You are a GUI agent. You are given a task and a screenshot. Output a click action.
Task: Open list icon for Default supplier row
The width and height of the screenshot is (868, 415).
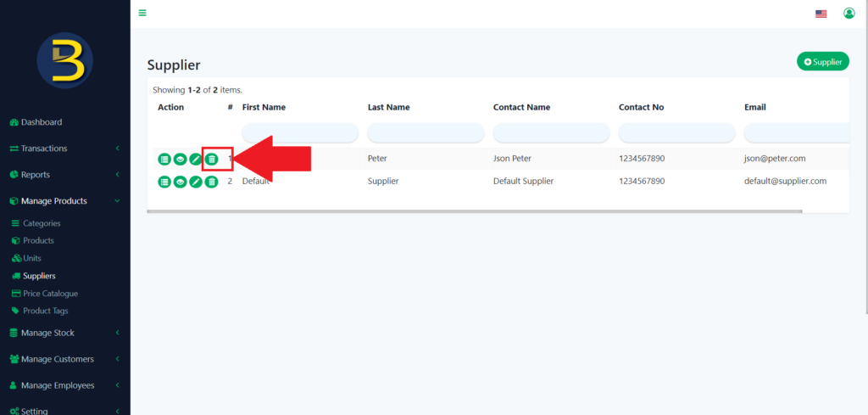pos(164,182)
